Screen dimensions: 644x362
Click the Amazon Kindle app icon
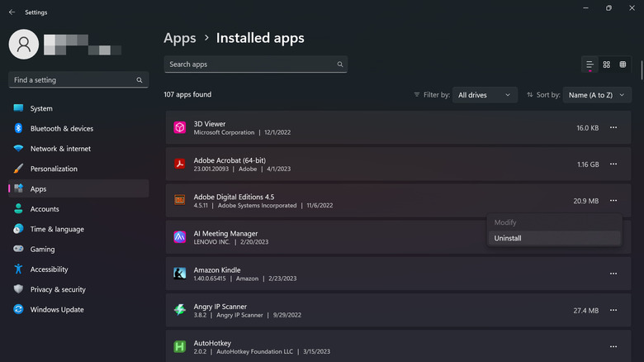pos(180,274)
